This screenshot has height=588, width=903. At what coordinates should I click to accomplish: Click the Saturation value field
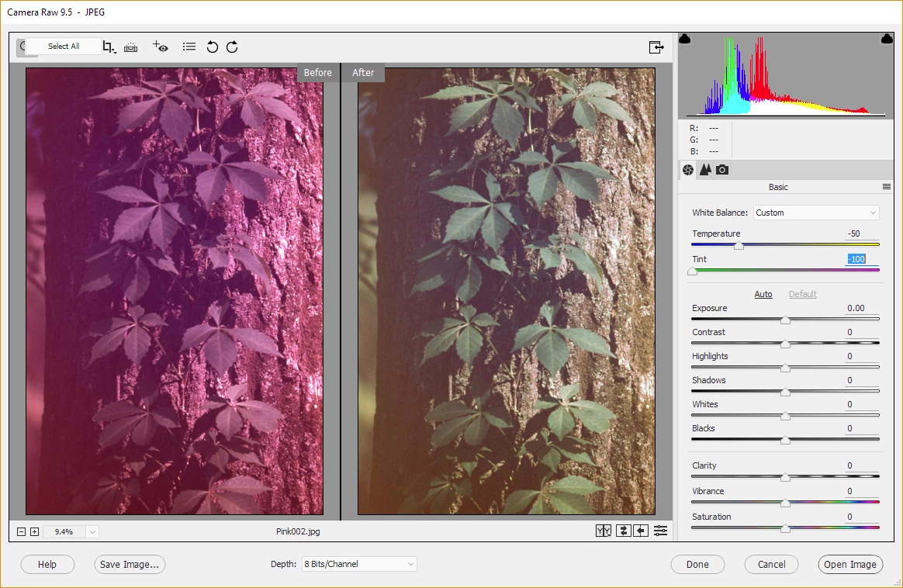click(x=862, y=517)
